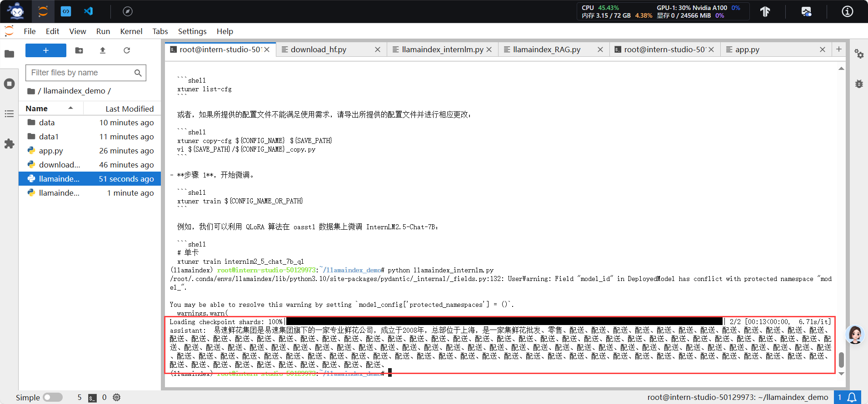Open the debugger bug icon on right sidebar
Screen dimensions: 868x404
tap(859, 84)
